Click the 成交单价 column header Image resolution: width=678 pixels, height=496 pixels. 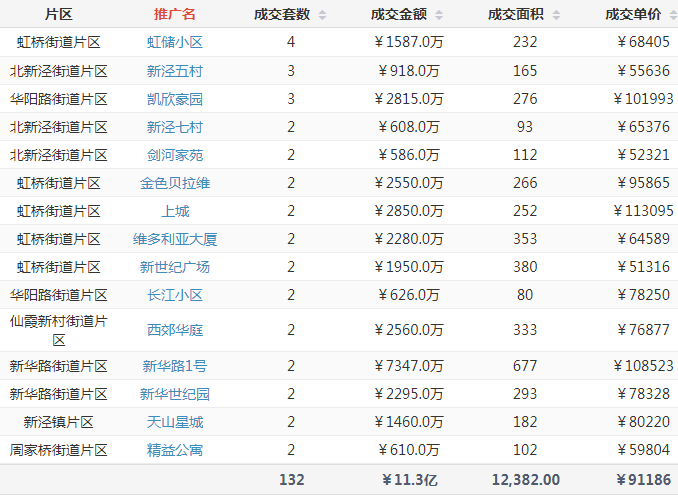633,14
